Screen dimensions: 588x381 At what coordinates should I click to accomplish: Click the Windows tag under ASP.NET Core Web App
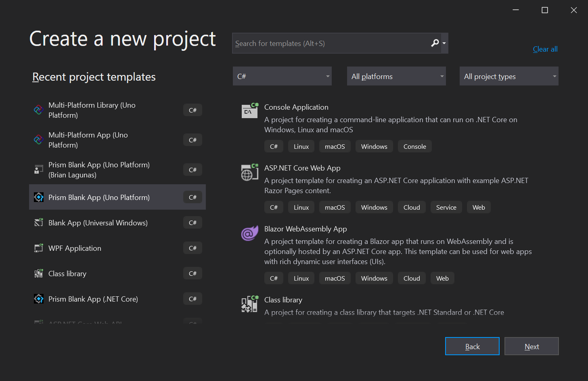374,207
